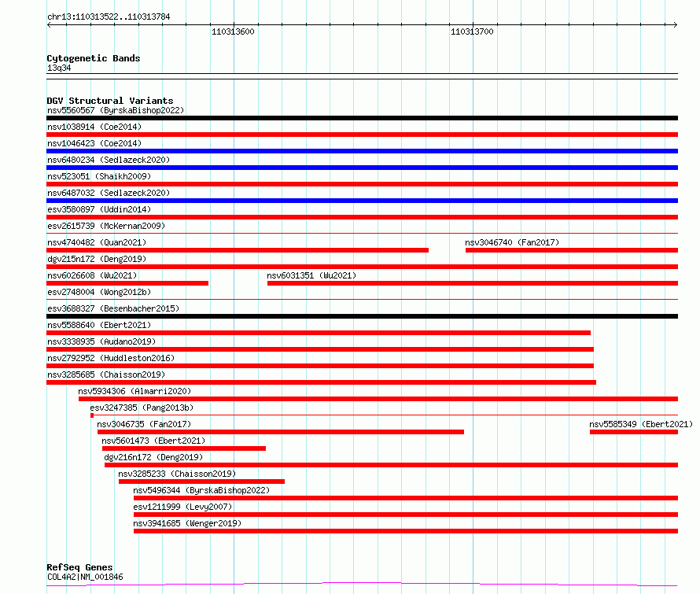Click the left arrow of the ruler
Viewport: 700px width, 594px height.
[49, 25]
